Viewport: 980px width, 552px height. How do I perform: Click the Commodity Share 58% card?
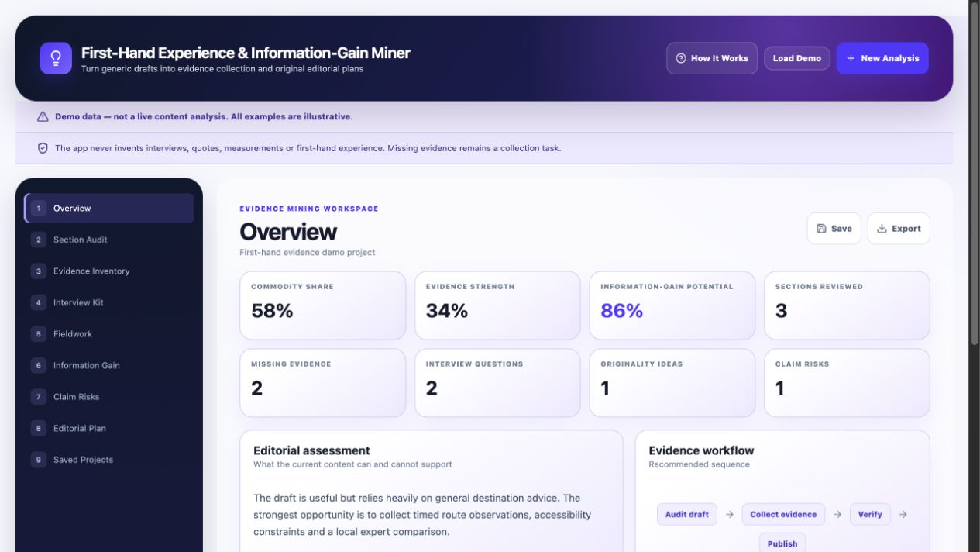(x=323, y=305)
